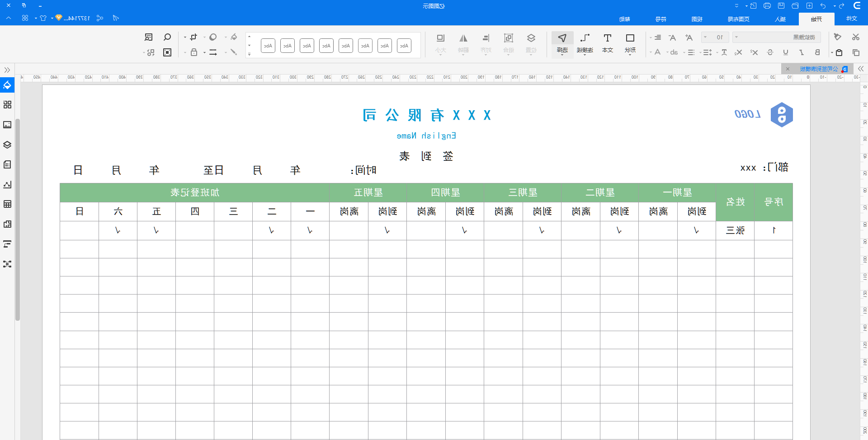Screen dimensions: 868x440
Task: Select the Shape (形状) tool
Action: [630, 43]
